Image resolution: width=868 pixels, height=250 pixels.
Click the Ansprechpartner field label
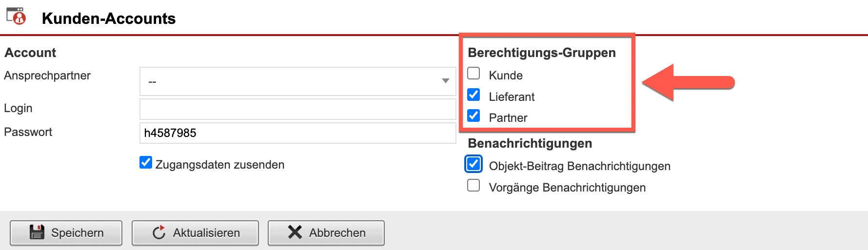point(47,76)
